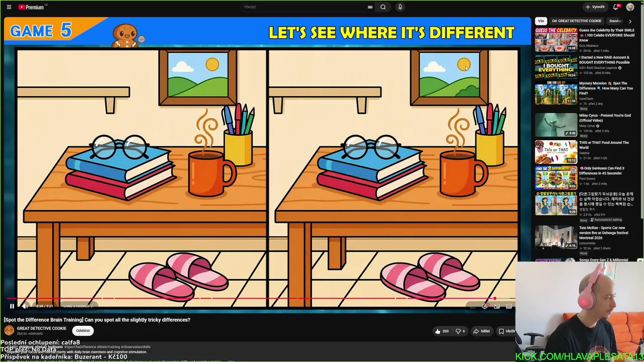
Task: Subscribe with the Odebírat button
Action: coord(83,331)
